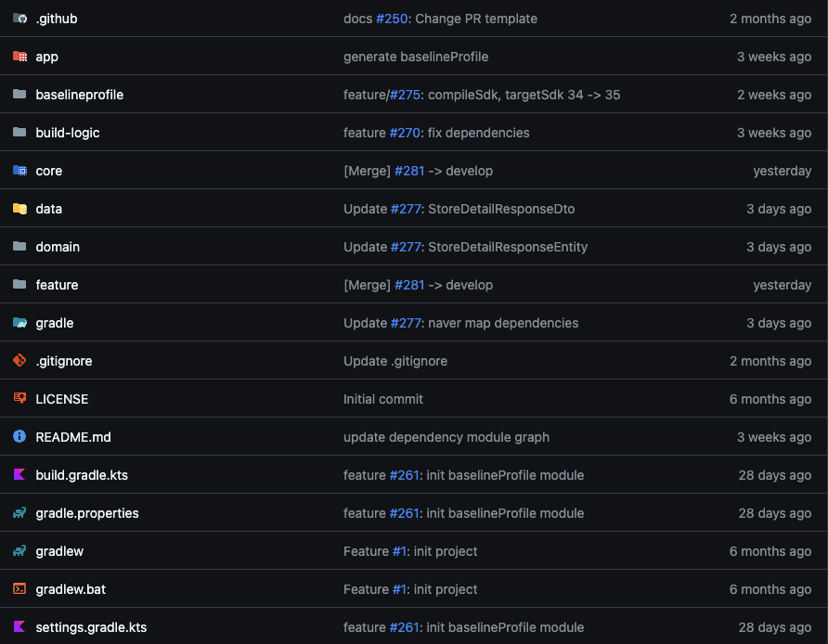The image size is (828, 644).
Task: Open the .github folder
Action: point(57,19)
